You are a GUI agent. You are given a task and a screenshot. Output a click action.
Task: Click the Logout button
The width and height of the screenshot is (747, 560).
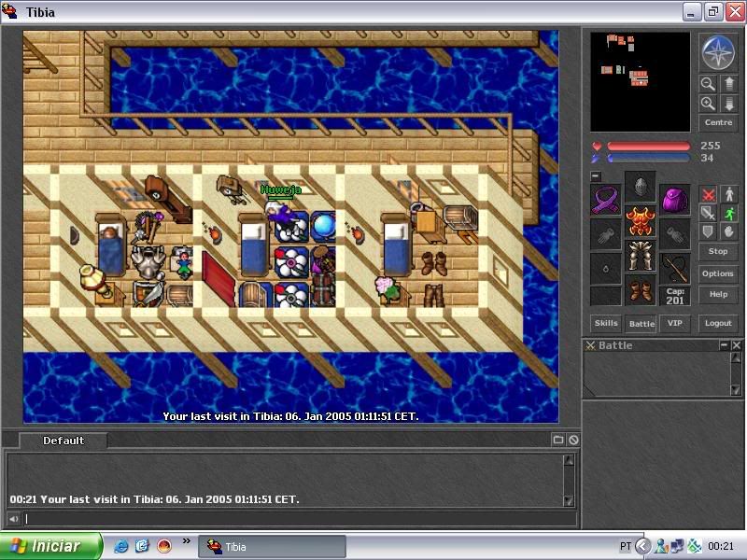[718, 323]
